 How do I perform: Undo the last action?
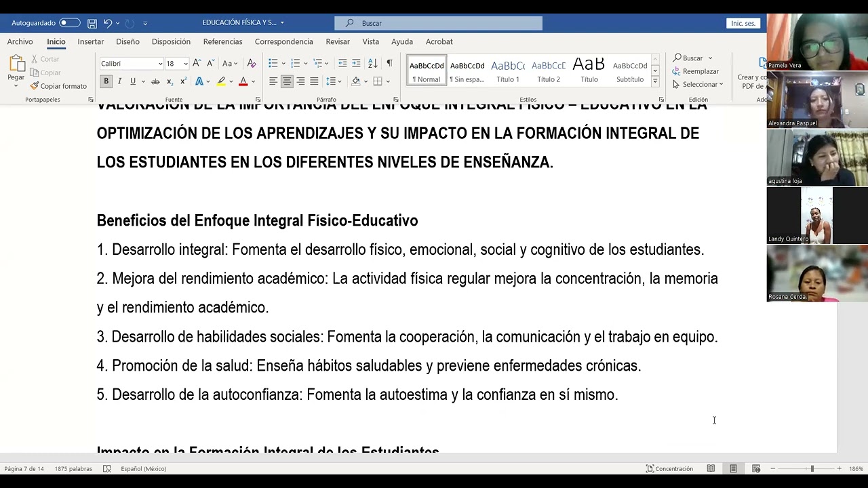107,23
